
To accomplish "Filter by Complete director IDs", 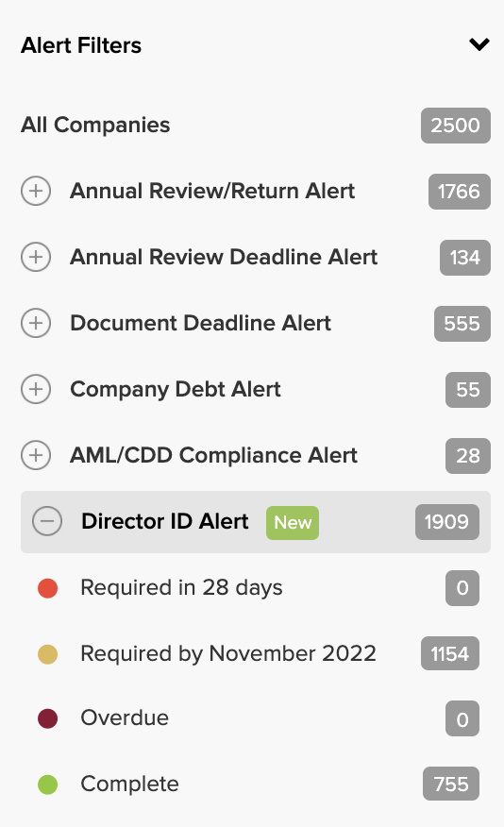I will (129, 785).
